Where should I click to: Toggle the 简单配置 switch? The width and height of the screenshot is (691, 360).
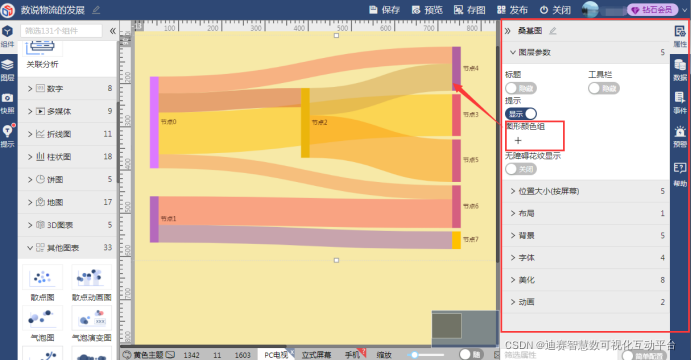[x=644, y=355]
